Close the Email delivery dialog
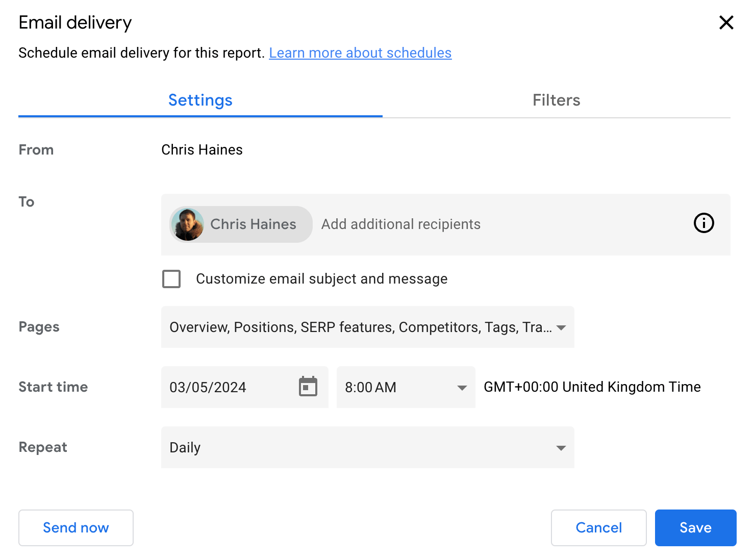 click(x=726, y=22)
